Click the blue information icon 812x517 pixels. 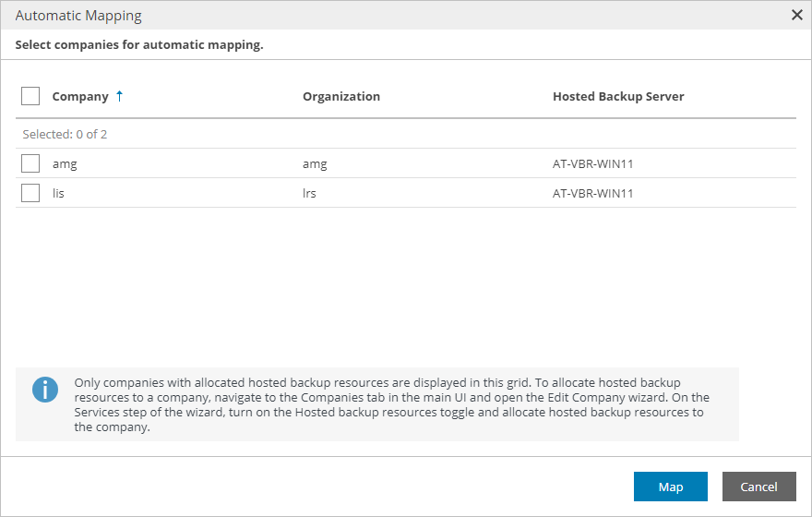click(45, 390)
